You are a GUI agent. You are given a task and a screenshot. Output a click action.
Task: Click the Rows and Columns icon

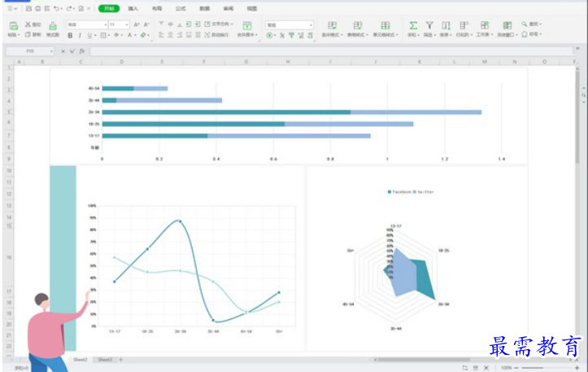(464, 25)
